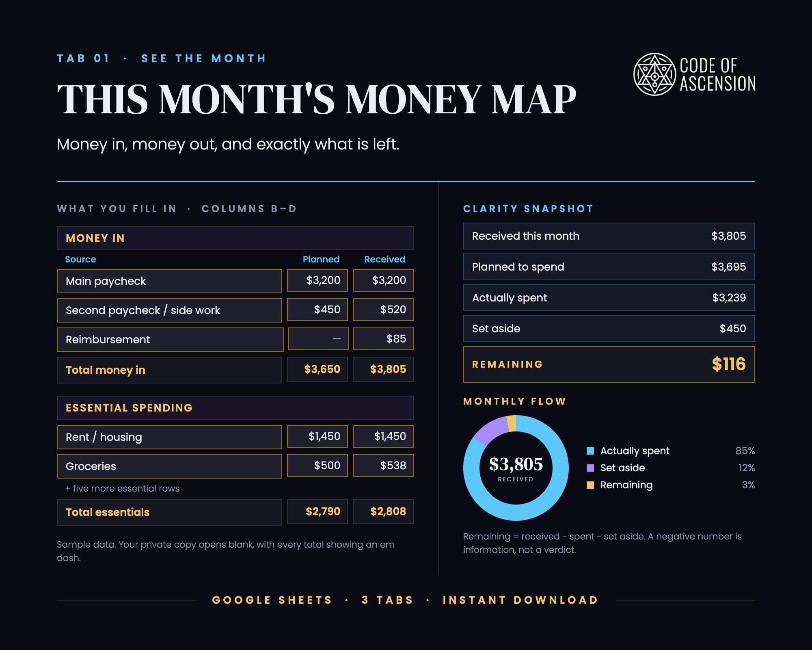The height and width of the screenshot is (650, 812).
Task: Click the Received this month row
Action: (x=609, y=236)
